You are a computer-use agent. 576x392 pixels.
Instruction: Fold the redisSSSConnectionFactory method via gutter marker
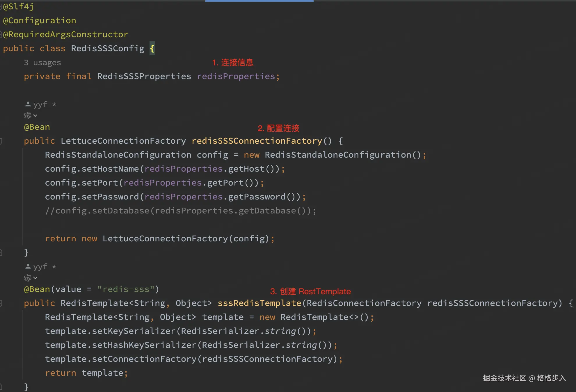(1, 141)
